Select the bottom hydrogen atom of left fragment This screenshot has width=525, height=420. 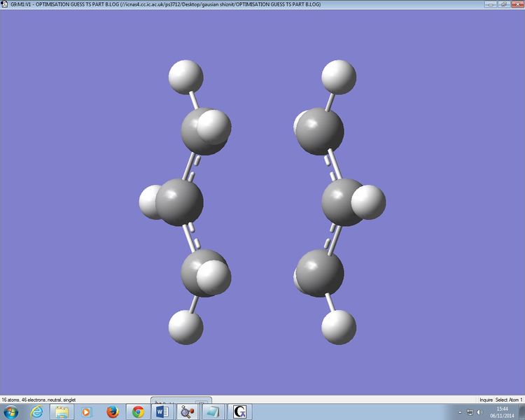coord(185,327)
